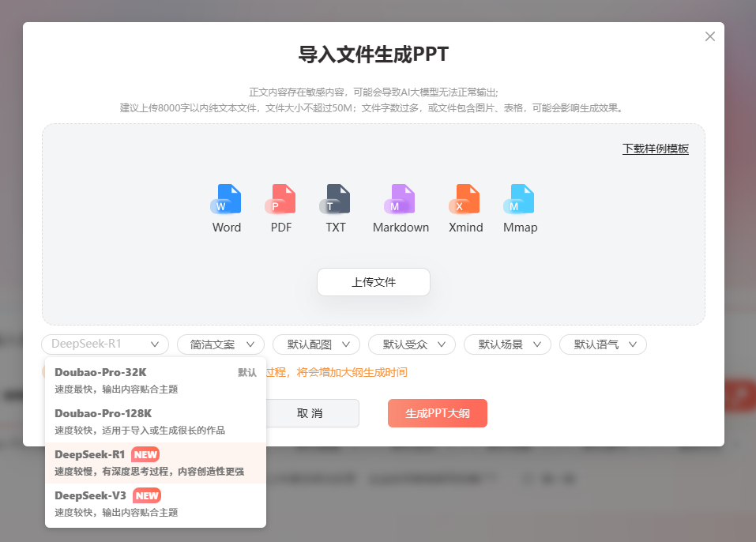
Task: Open the 下载样例模板 link
Action: [x=655, y=149]
